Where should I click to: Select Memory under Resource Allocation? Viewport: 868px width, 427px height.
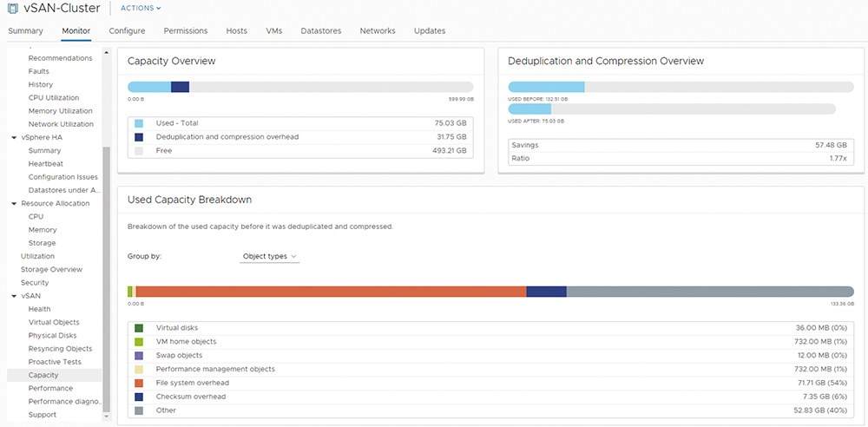click(43, 230)
